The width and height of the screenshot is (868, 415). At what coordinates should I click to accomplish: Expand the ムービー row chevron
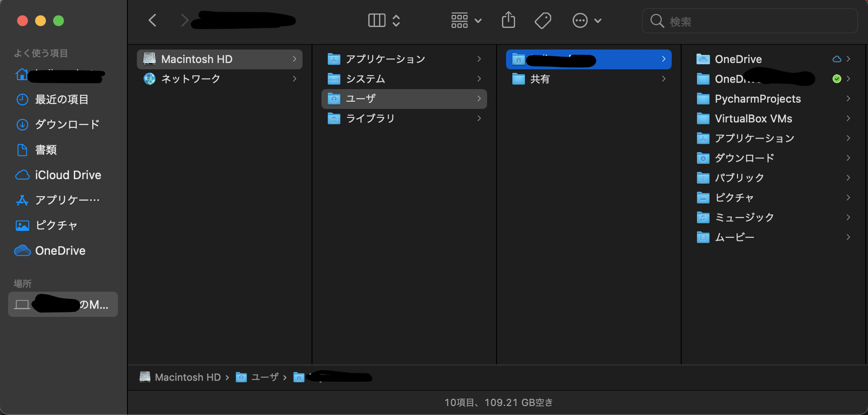coord(848,237)
